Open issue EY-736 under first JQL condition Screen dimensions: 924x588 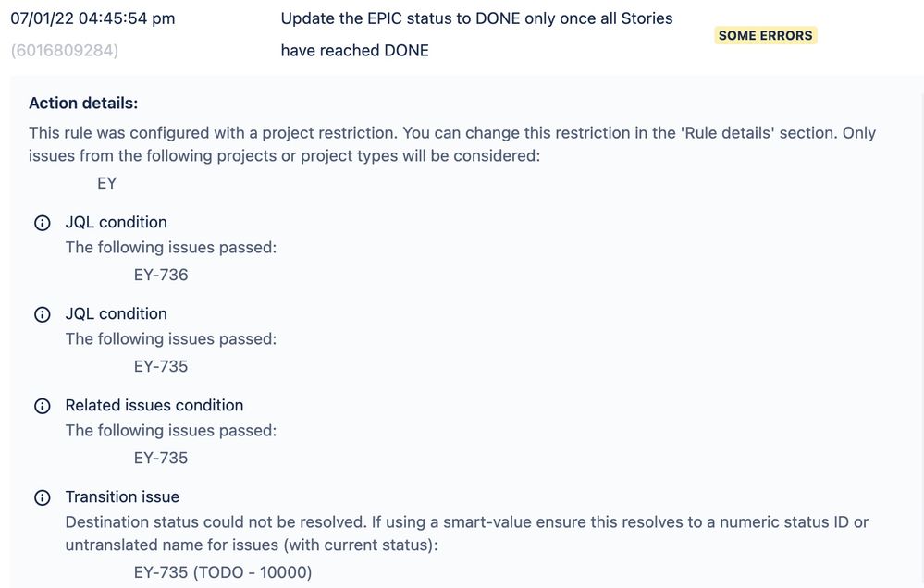click(x=161, y=275)
